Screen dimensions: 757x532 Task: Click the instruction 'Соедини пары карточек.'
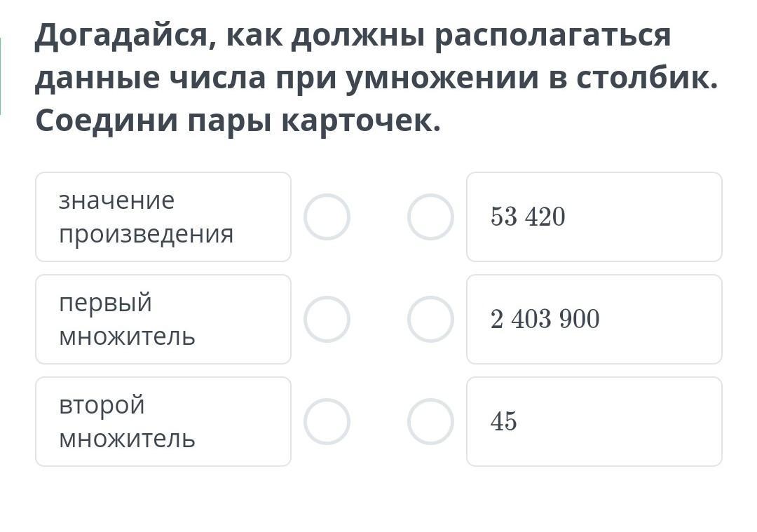coord(238,121)
